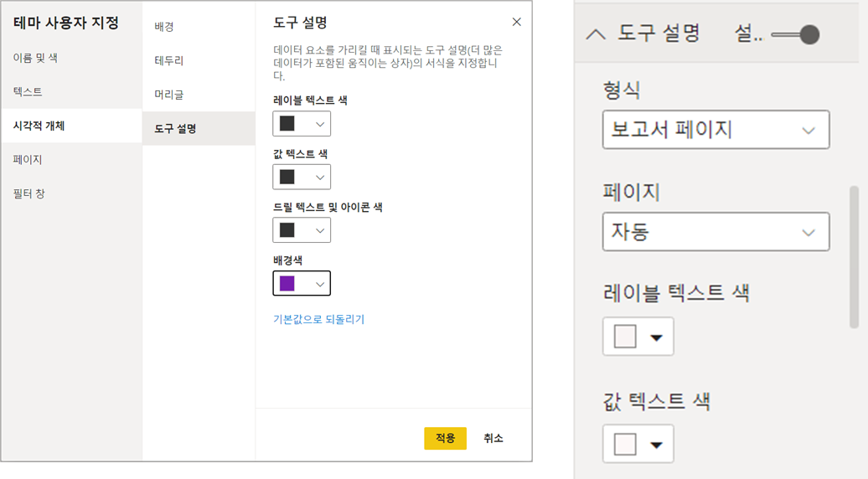Click format pane 값 텍스트 색 white swatch
This screenshot has width=868, height=479.
[x=625, y=444]
